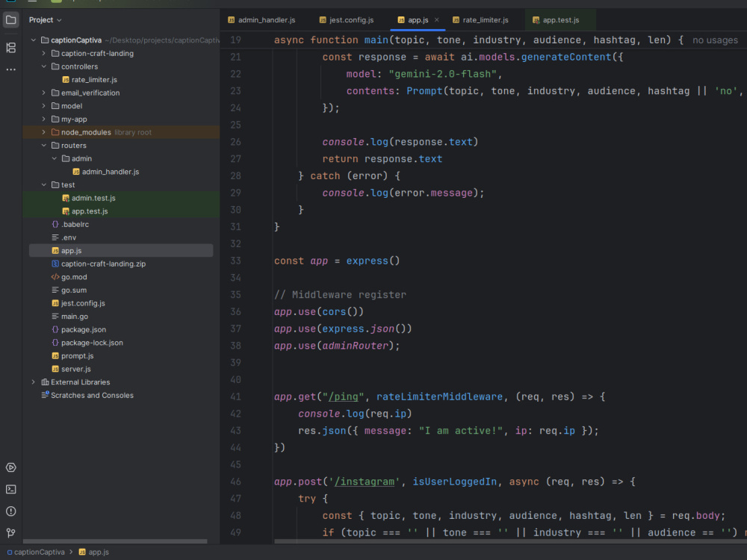
Task: Expand the model folder
Action: pos(44,106)
